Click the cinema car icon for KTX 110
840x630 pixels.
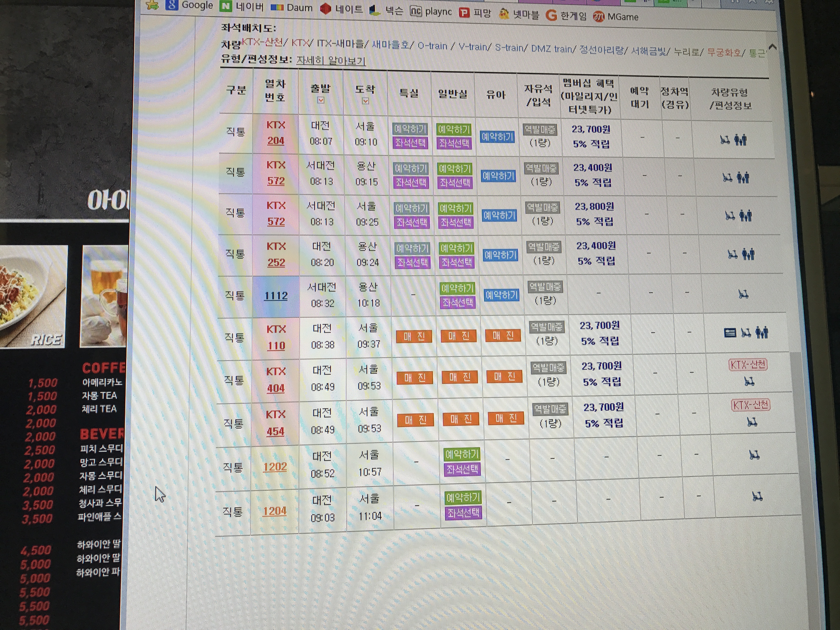[x=730, y=333]
